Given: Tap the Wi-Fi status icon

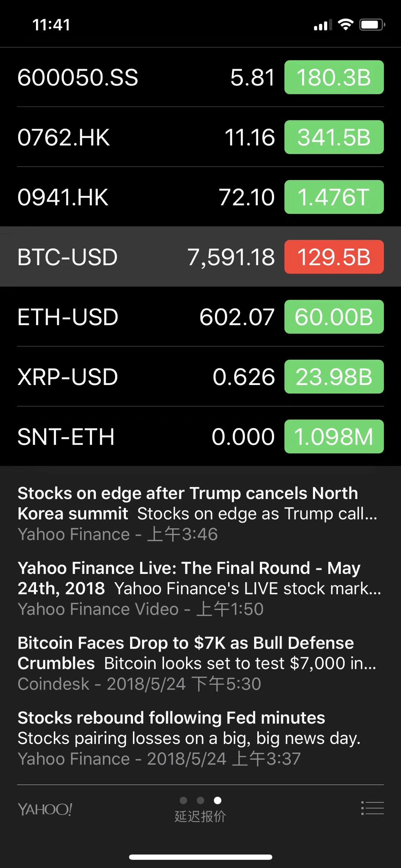Looking at the screenshot, I should pos(345,25).
